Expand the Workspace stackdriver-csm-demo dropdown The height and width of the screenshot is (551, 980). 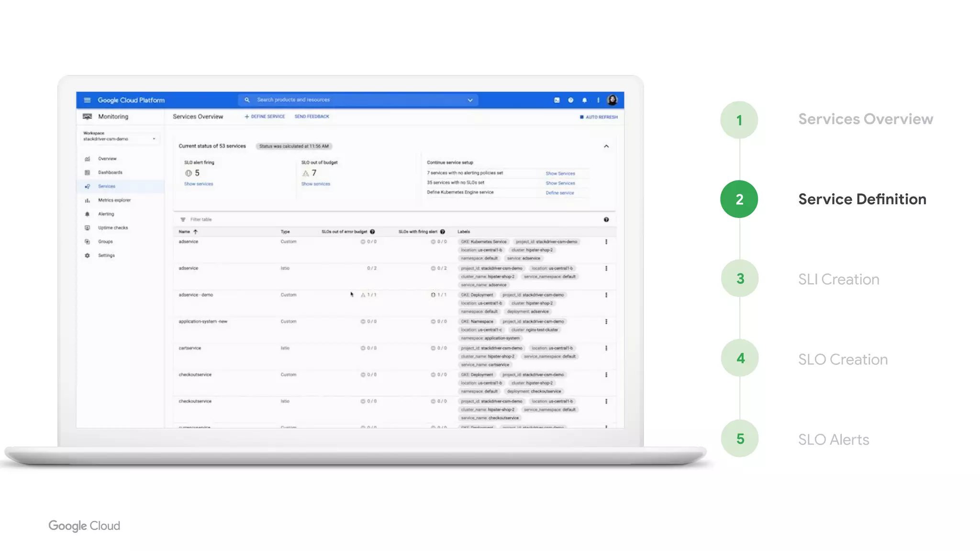pyautogui.click(x=154, y=139)
